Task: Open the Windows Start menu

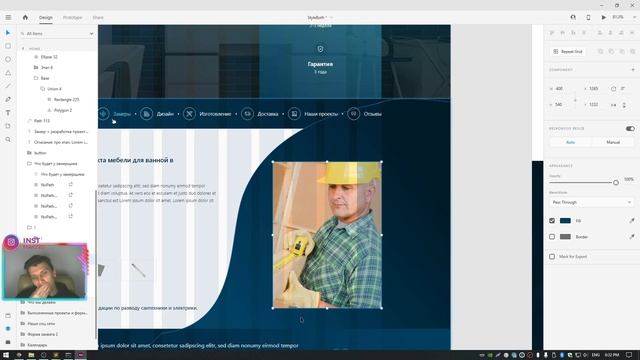Action: point(6,355)
